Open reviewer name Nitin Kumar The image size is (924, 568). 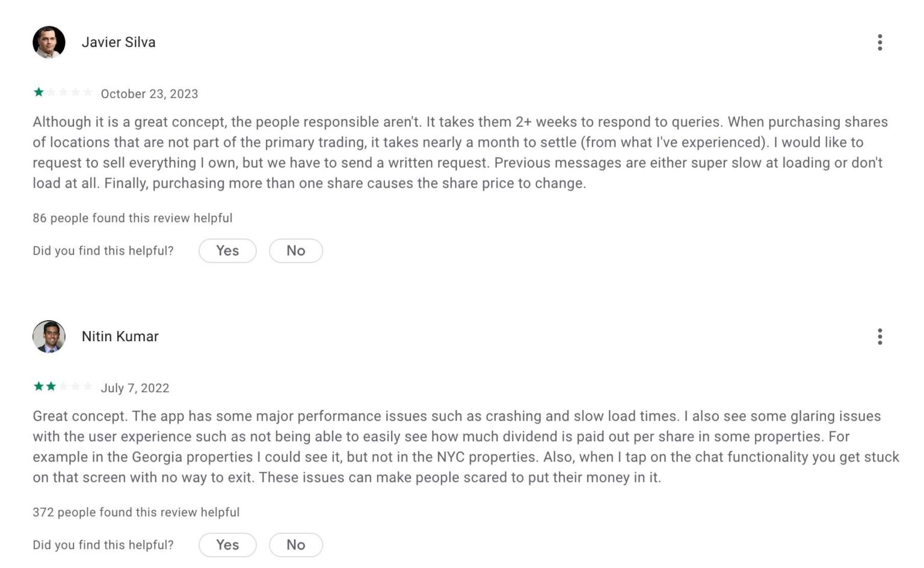[x=120, y=336]
